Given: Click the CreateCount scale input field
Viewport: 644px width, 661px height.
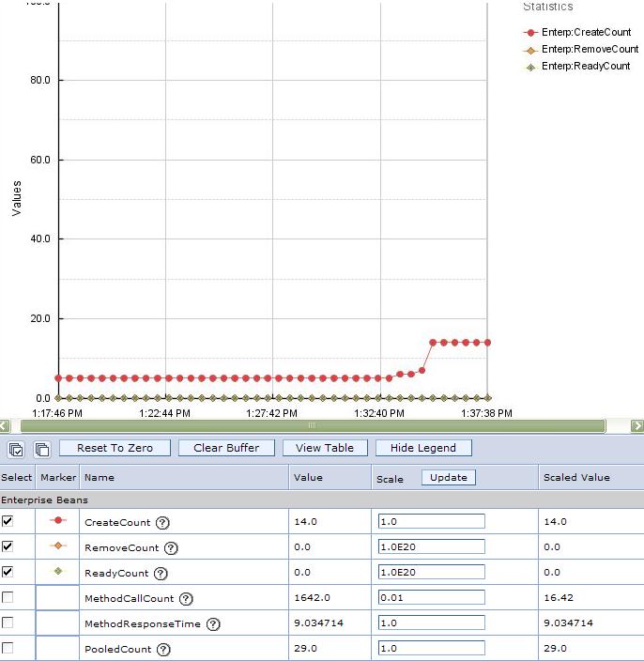Looking at the screenshot, I should point(431,521).
